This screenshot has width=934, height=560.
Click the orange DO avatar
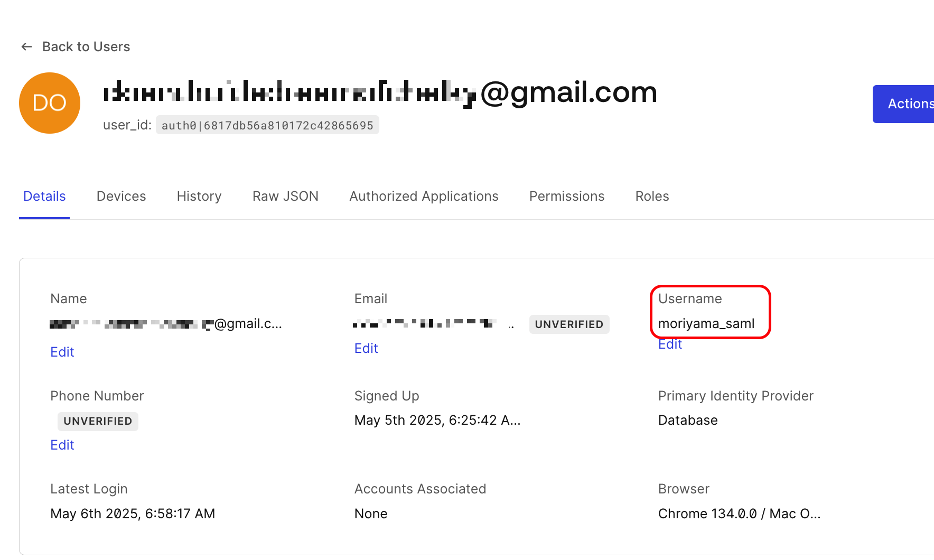click(x=50, y=103)
